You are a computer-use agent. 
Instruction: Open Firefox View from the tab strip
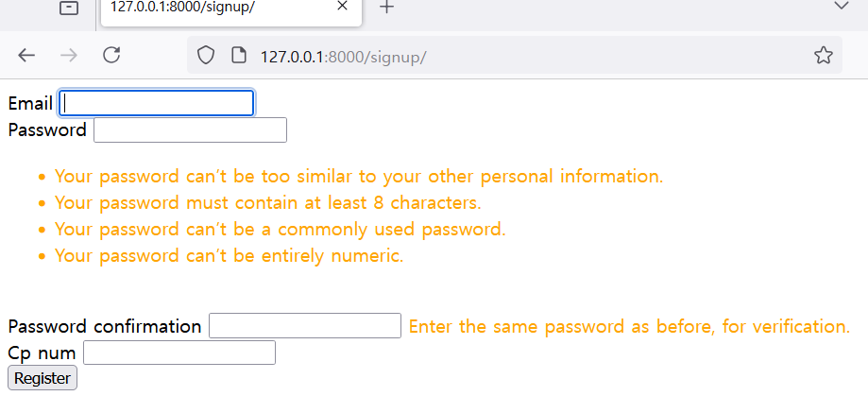click(69, 8)
